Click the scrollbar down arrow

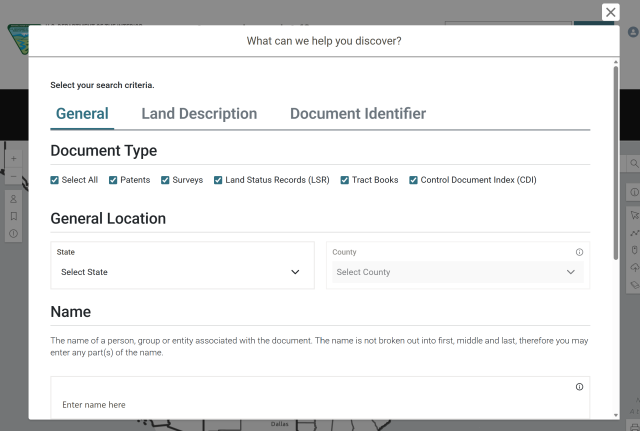pyautogui.click(x=616, y=415)
